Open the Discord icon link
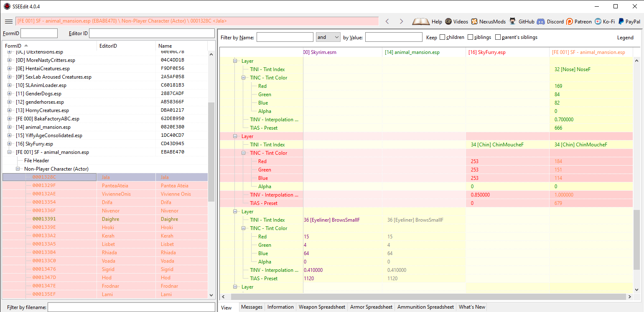 [x=541, y=21]
